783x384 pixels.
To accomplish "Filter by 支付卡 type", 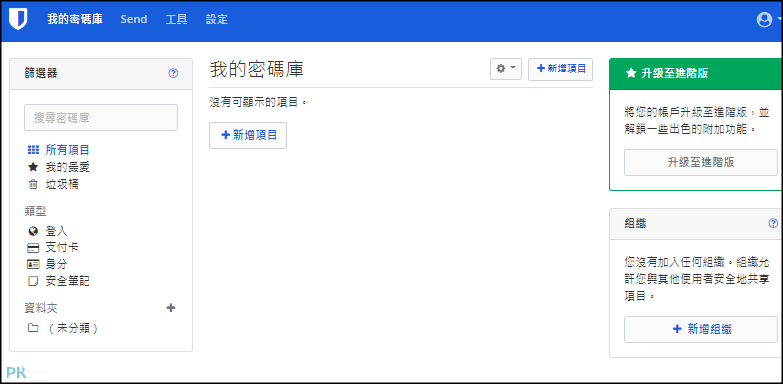I will [x=62, y=248].
